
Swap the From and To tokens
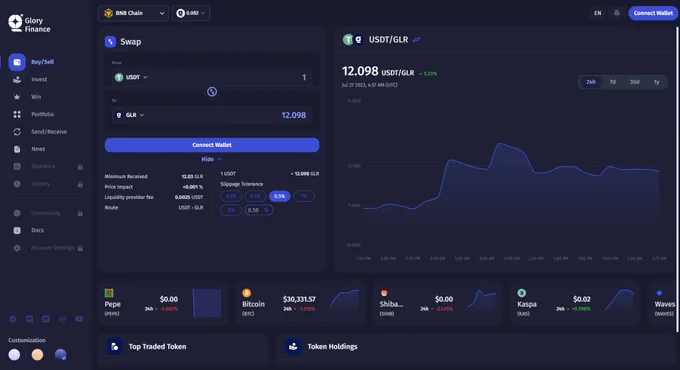point(212,92)
